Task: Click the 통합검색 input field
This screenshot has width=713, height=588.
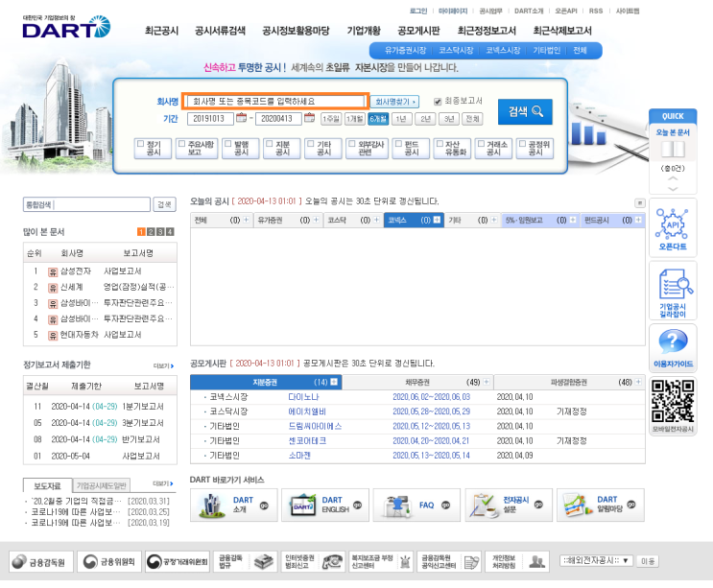Action: pos(86,204)
